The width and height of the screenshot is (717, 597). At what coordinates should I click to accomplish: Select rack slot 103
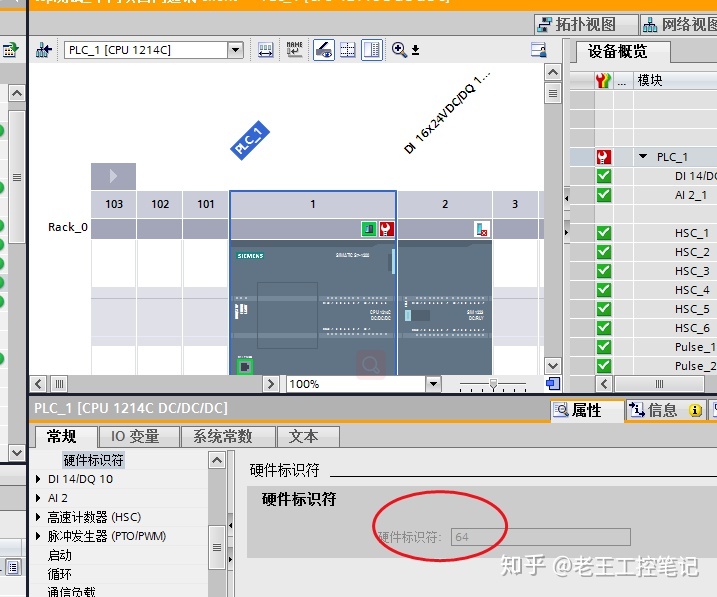(x=114, y=204)
